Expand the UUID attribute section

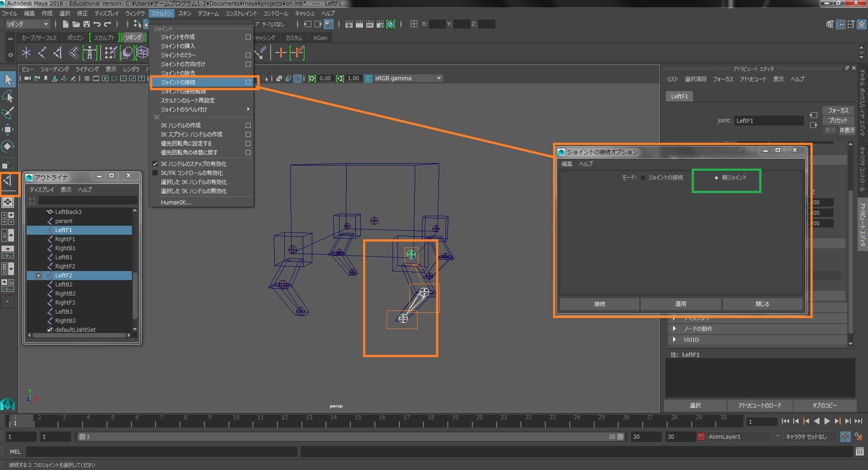[674, 339]
